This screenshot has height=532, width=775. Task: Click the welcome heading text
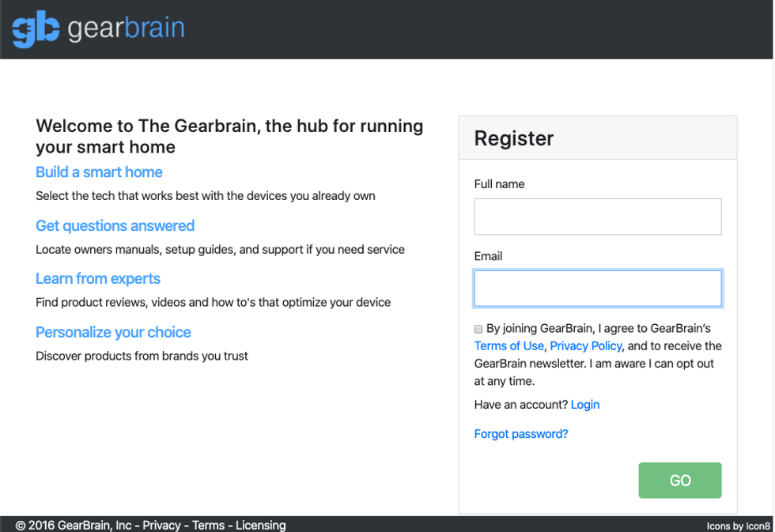coord(229,136)
